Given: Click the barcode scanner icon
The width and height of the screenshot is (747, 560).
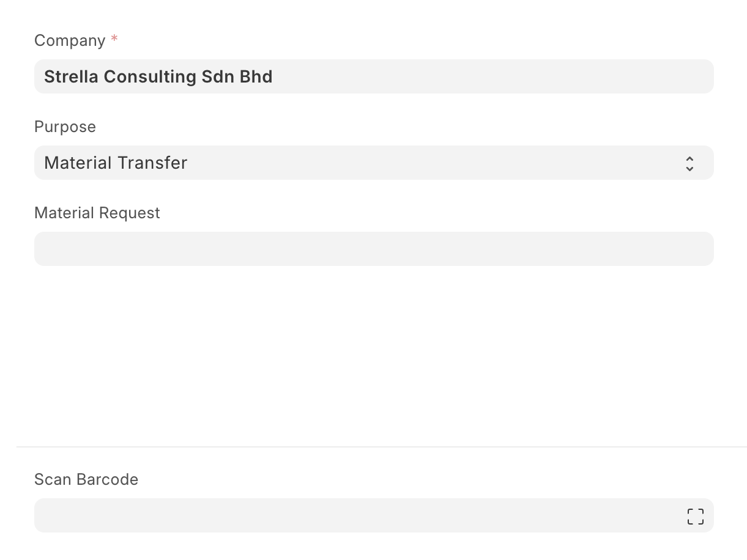Looking at the screenshot, I should coord(695,516).
